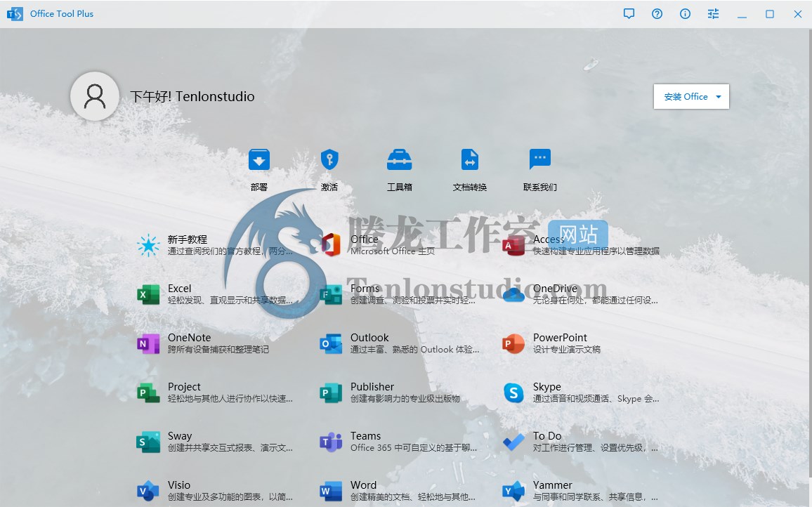Launch the Access app icon
The height and width of the screenshot is (507, 812).
click(513, 245)
